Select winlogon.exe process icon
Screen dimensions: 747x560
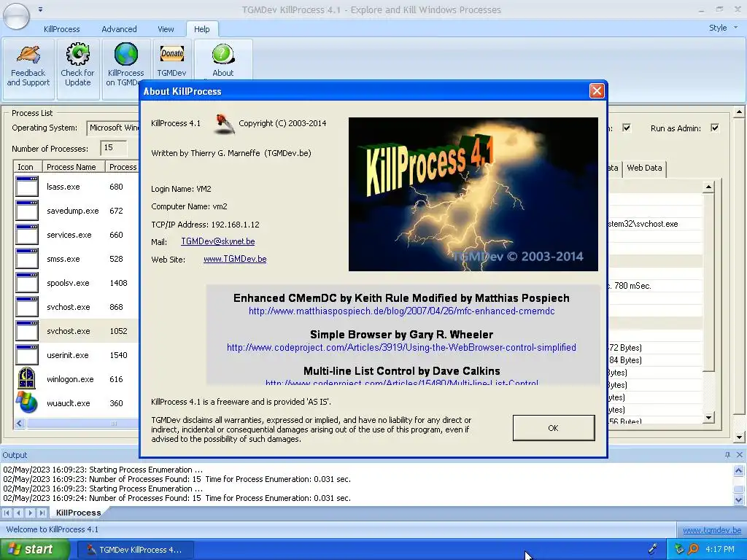[27, 379]
